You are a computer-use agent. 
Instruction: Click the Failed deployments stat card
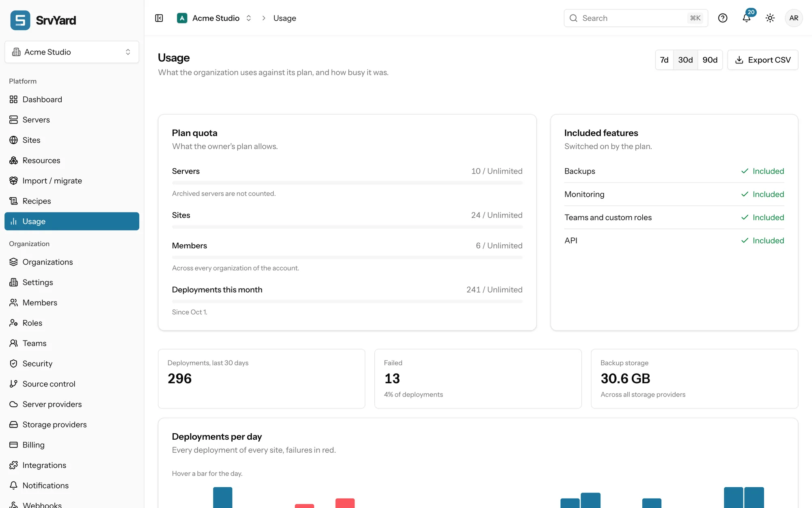point(478,379)
